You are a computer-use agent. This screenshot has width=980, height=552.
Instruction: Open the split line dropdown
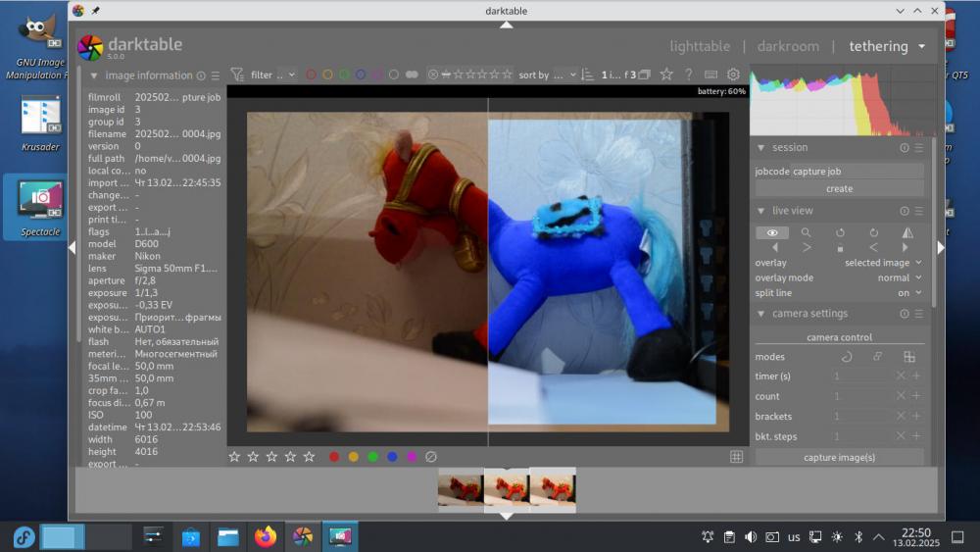tap(909, 292)
